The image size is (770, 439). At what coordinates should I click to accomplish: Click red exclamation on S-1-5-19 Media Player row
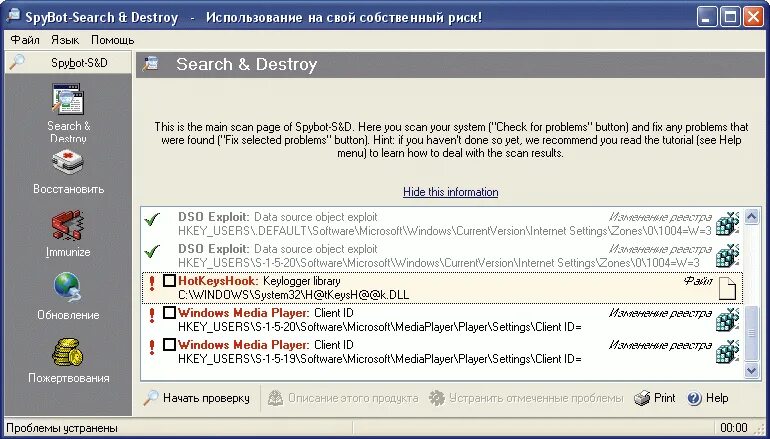152,347
